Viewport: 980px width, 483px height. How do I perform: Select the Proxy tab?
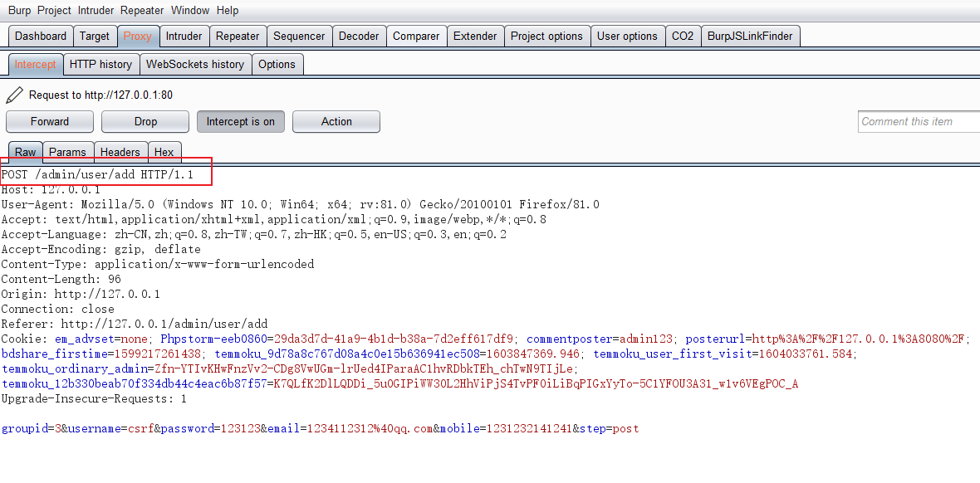coord(138,37)
